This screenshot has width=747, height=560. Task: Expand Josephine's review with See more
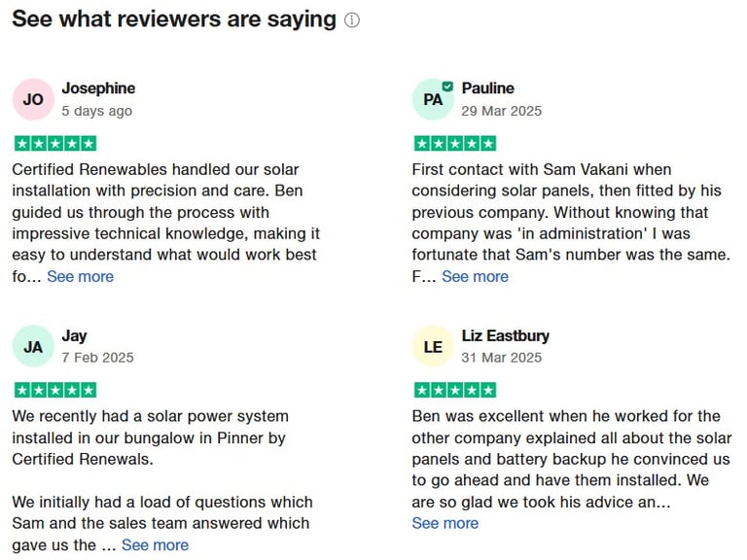coord(81,276)
